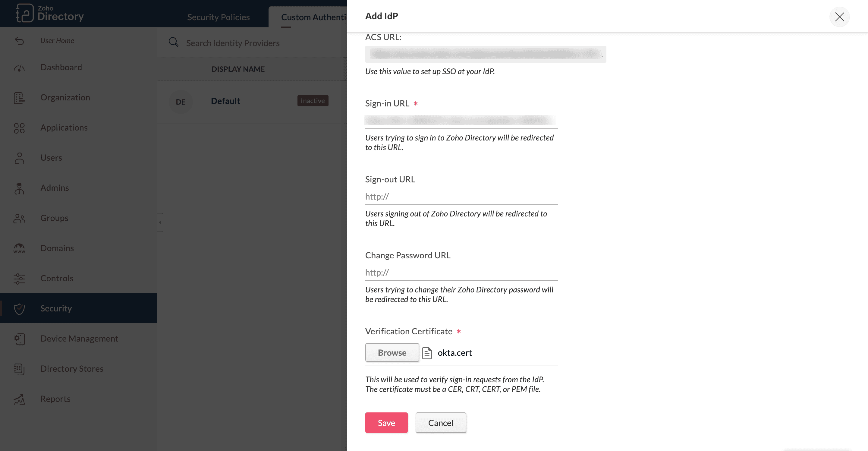
Task: Click the Dashboard gauge icon
Action: pos(19,68)
